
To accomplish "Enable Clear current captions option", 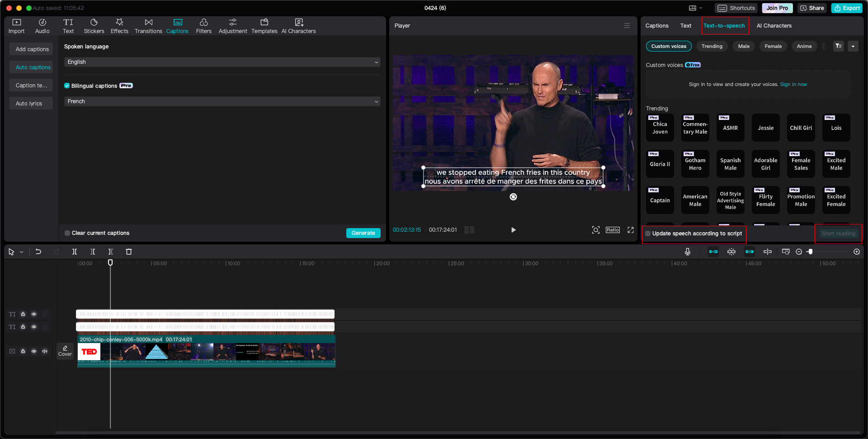I will pyautogui.click(x=67, y=233).
